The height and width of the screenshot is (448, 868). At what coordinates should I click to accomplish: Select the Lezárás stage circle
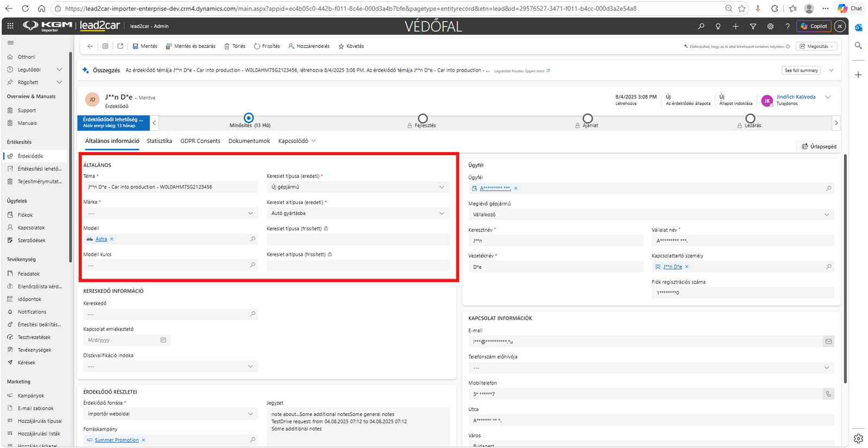750,118
